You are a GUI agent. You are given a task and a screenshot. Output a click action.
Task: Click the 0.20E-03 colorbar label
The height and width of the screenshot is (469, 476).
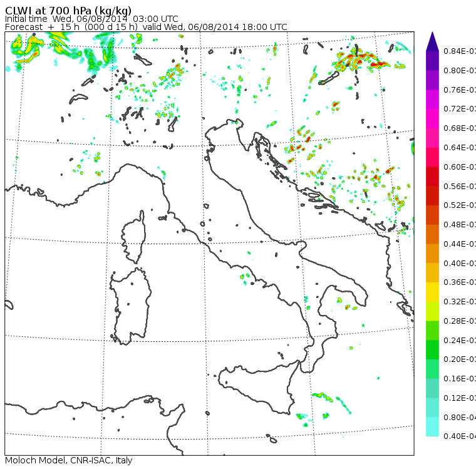click(460, 359)
